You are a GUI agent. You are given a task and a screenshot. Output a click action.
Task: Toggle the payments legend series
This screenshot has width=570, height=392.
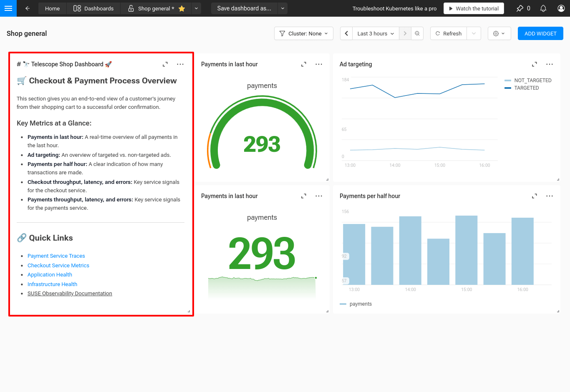[360, 304]
